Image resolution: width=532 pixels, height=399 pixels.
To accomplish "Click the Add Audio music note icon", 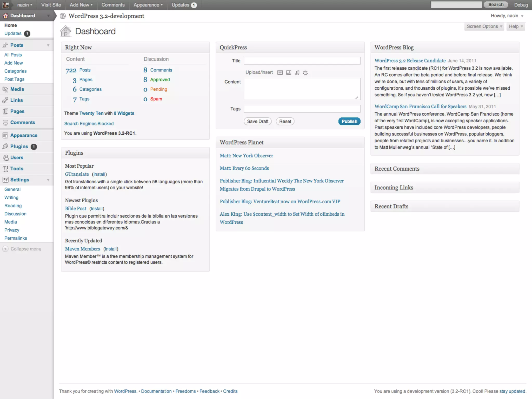I will click(297, 73).
